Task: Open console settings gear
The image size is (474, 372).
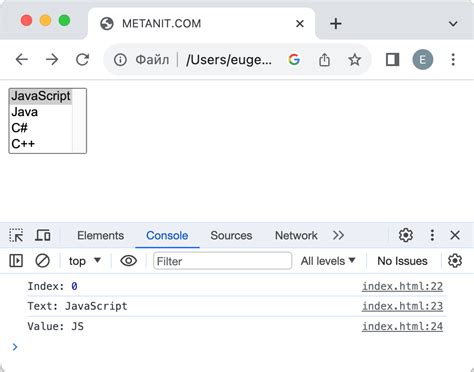Action: pyautogui.click(x=455, y=261)
